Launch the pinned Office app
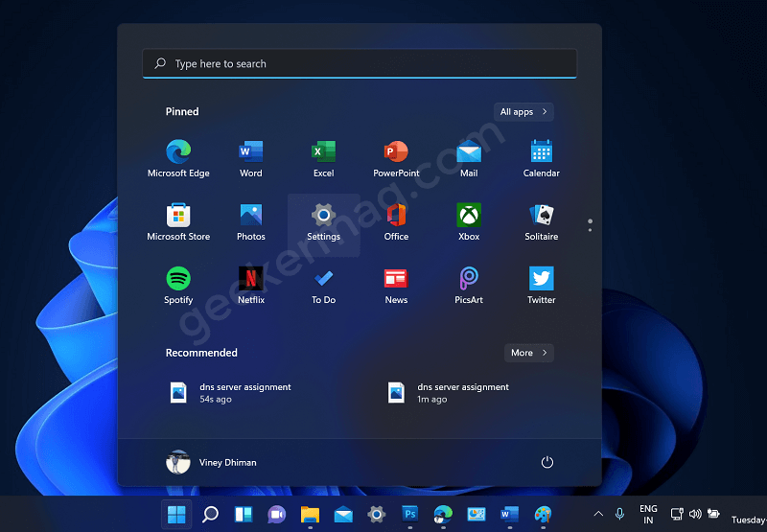This screenshot has height=532, width=767. (x=396, y=222)
